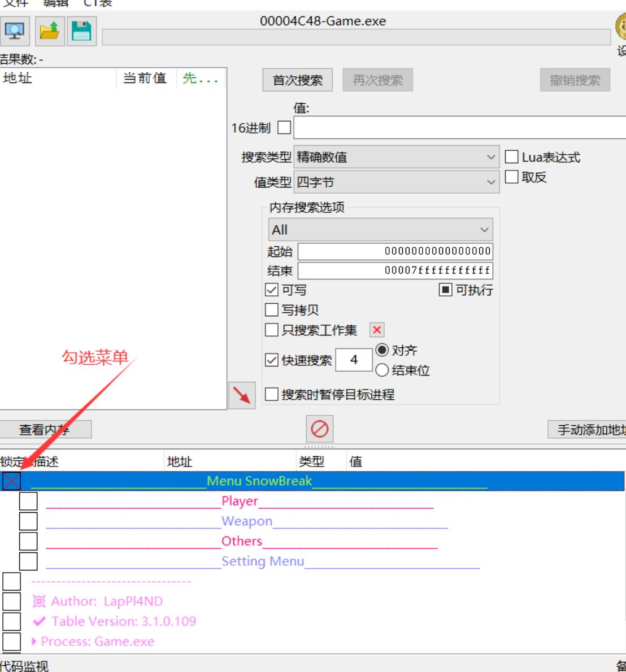Enable the 取反 checkbox
626x672 pixels.
[x=511, y=177]
